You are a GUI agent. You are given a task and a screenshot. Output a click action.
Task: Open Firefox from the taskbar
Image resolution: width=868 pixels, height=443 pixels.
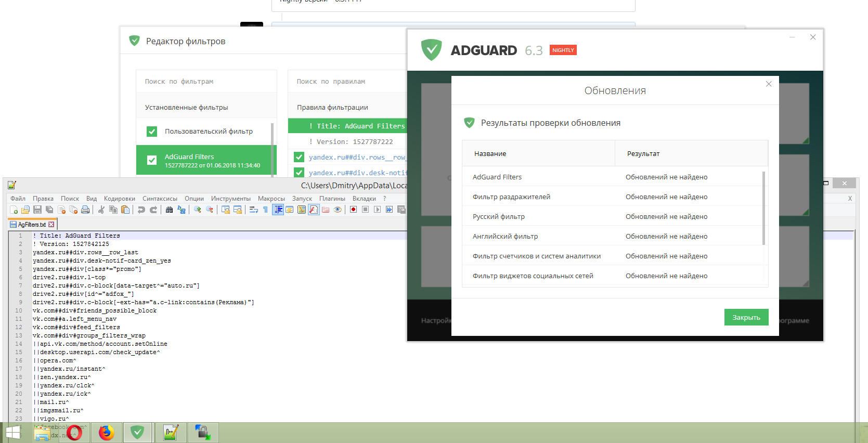(x=107, y=433)
